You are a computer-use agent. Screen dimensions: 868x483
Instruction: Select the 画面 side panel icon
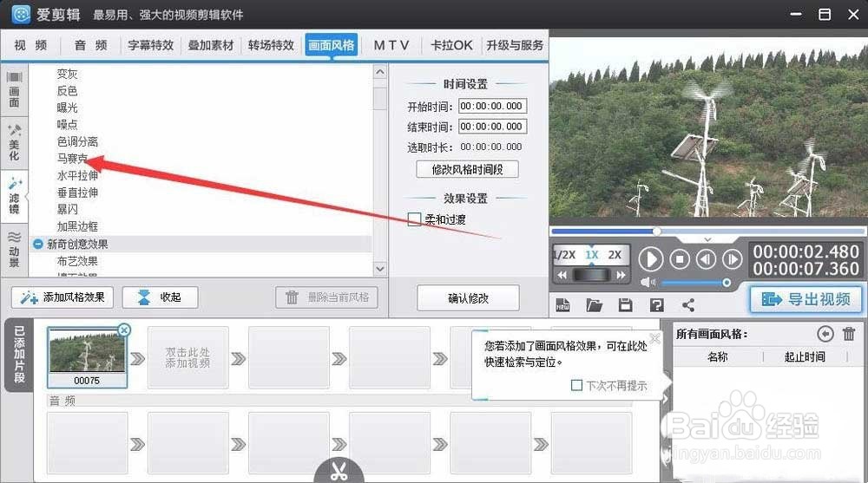(x=15, y=89)
